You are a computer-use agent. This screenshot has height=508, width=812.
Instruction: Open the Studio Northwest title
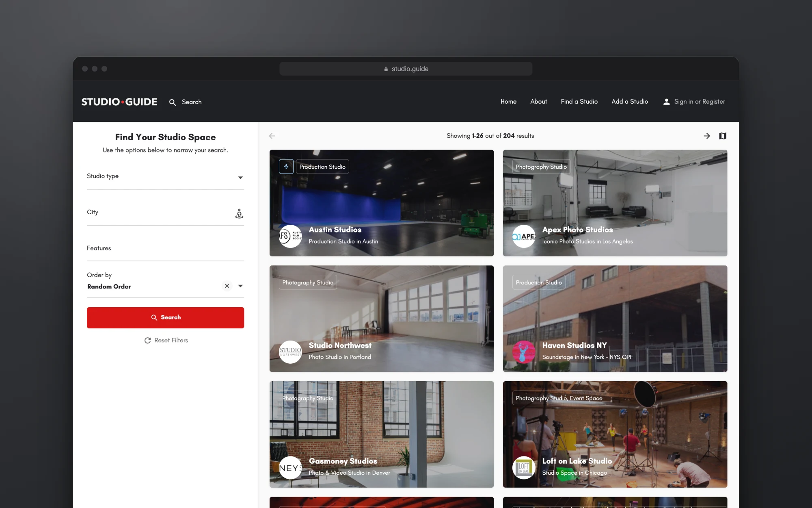(340, 345)
